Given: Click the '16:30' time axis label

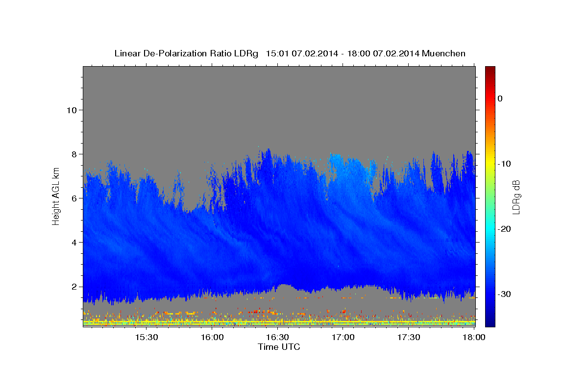Looking at the screenshot, I should point(277,338).
